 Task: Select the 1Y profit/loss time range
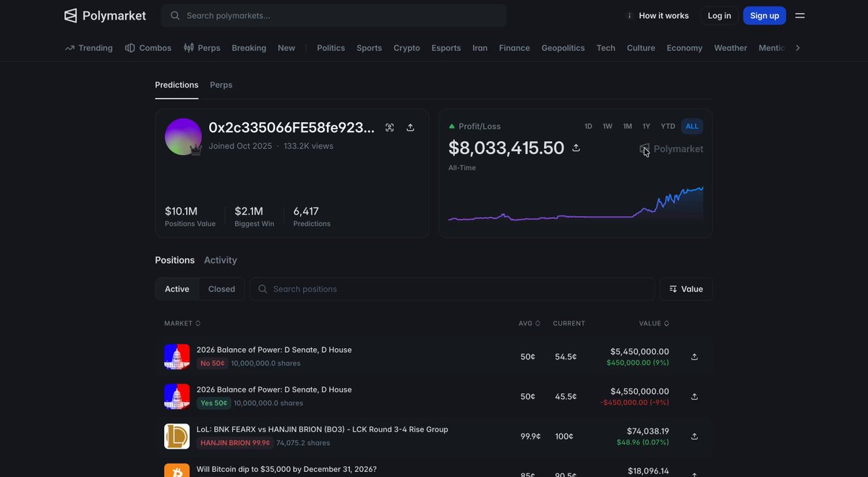coord(647,126)
